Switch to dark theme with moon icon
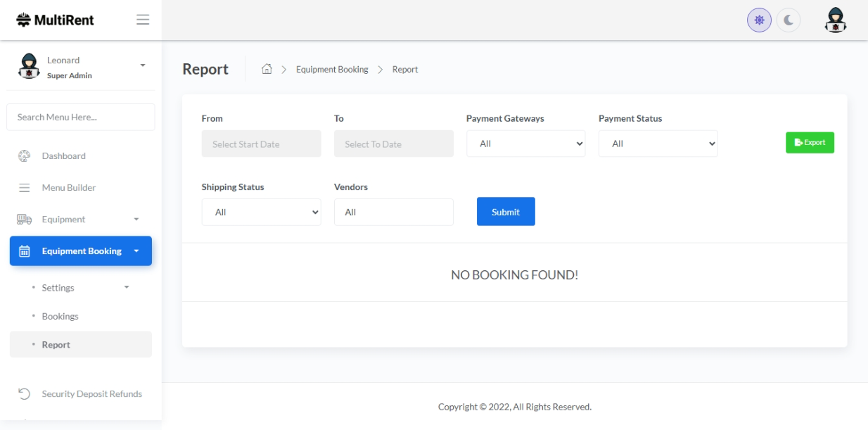Screen dimensions: 868x430 click(789, 21)
